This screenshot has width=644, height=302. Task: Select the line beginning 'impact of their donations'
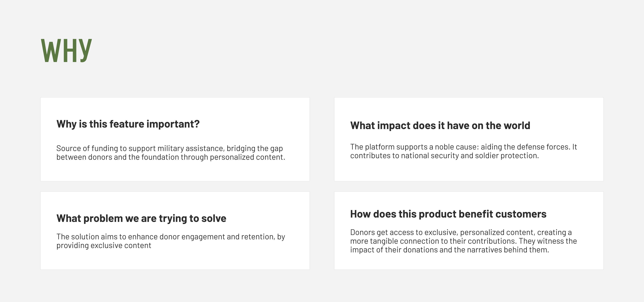(449, 250)
